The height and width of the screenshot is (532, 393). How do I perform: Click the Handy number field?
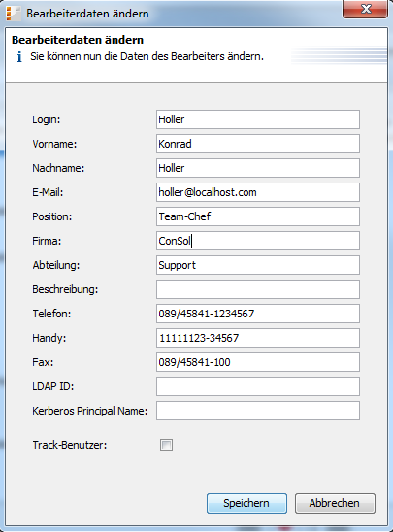258,338
